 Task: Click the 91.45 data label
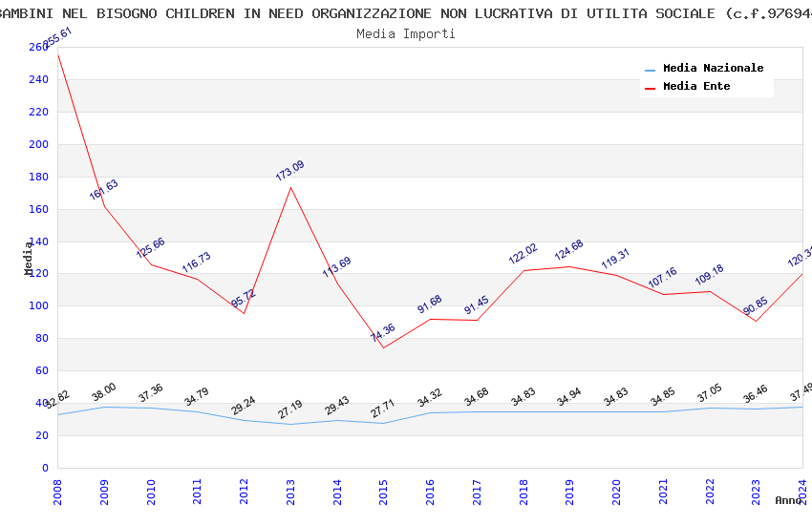(x=476, y=305)
